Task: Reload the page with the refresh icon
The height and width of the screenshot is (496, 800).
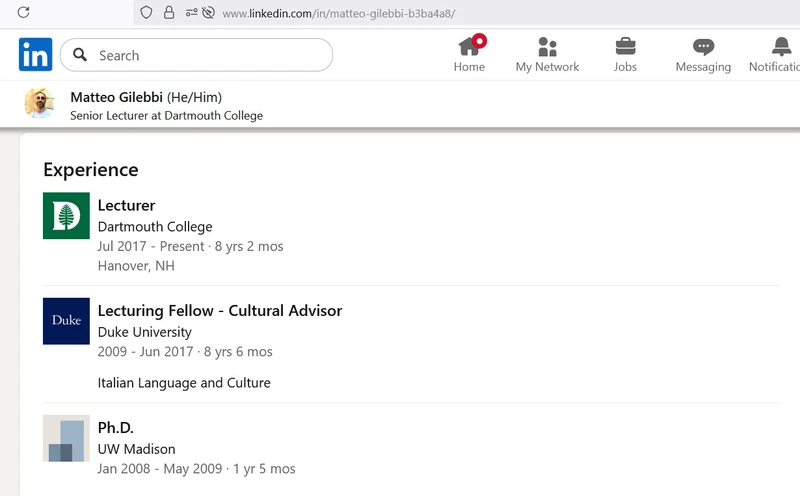Action: [23, 12]
